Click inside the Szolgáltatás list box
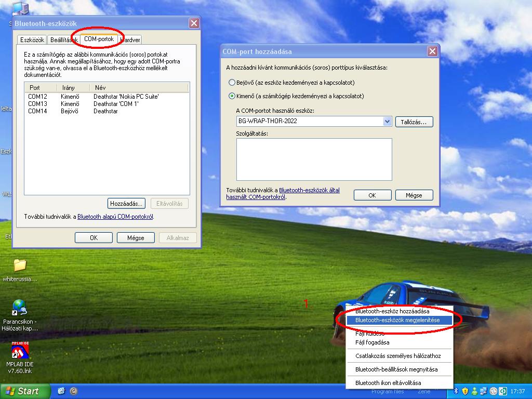 click(314, 159)
